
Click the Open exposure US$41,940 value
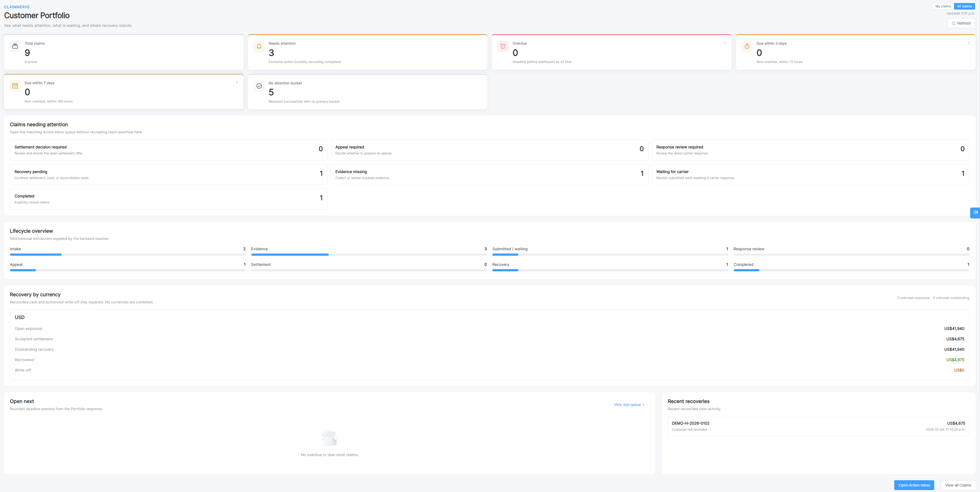(x=954, y=329)
